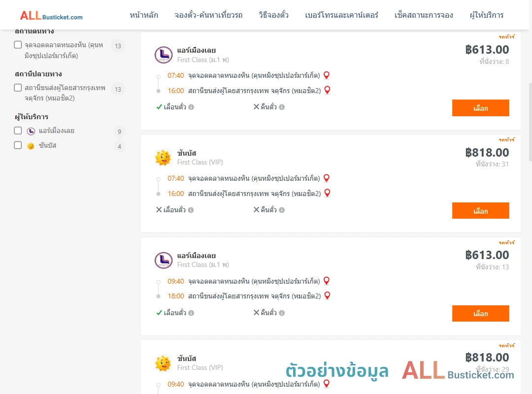Click ฿818.00 price on the 07:40 ซันบัส trip

pos(487,153)
